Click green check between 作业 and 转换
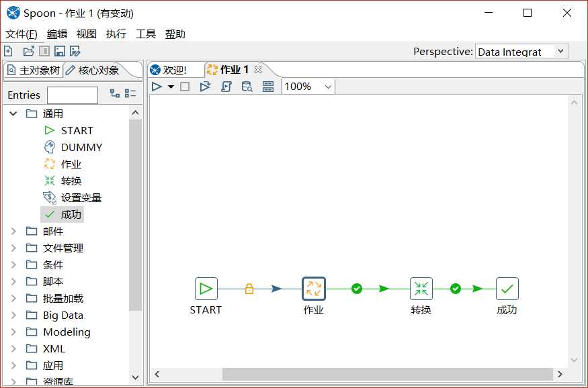 [x=357, y=289]
